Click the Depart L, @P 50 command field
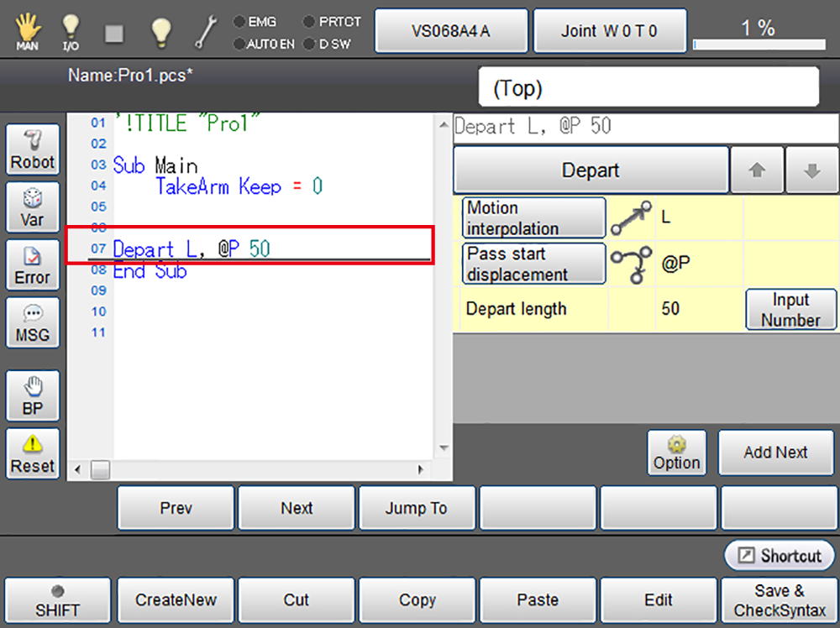 tap(645, 127)
